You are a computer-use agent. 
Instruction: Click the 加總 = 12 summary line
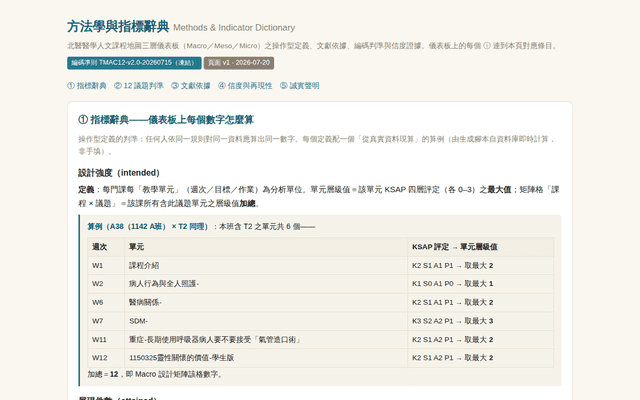coord(155,374)
